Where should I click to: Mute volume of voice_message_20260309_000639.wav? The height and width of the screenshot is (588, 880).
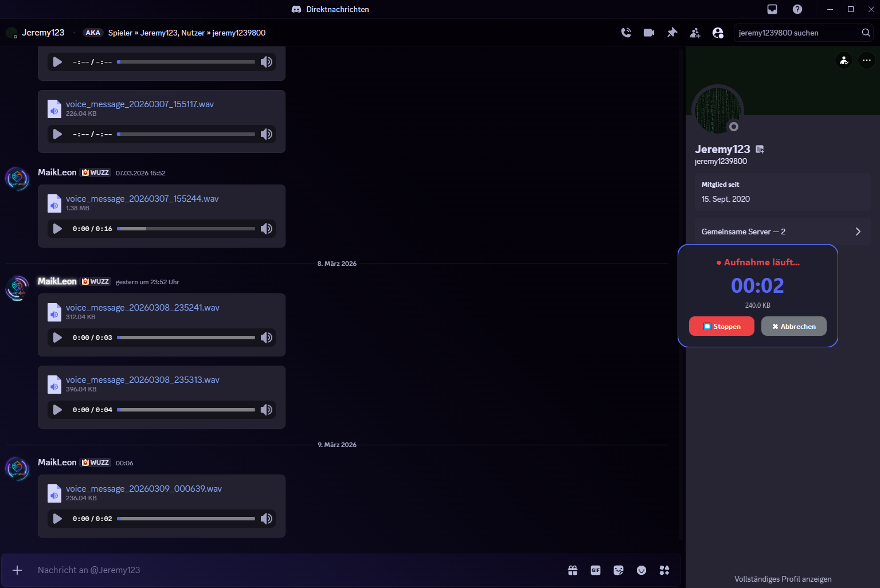tap(267, 519)
